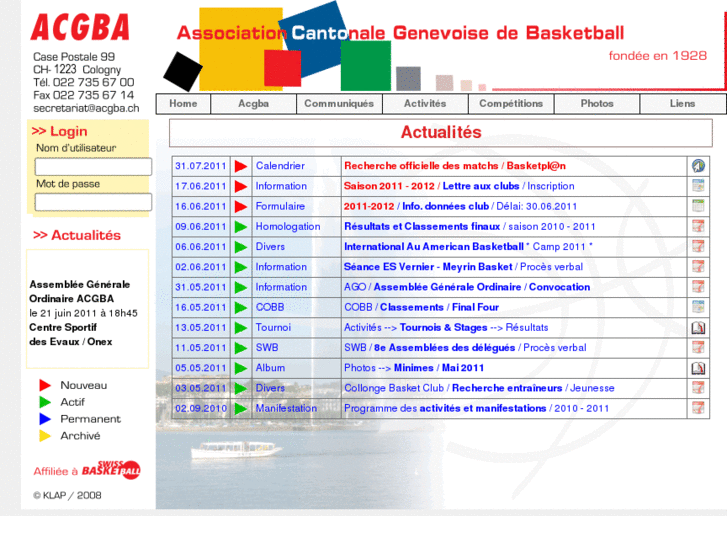The height and width of the screenshot is (545, 727).
Task: Open SWB 8e Assemblées des délégués link
Action: (x=465, y=347)
